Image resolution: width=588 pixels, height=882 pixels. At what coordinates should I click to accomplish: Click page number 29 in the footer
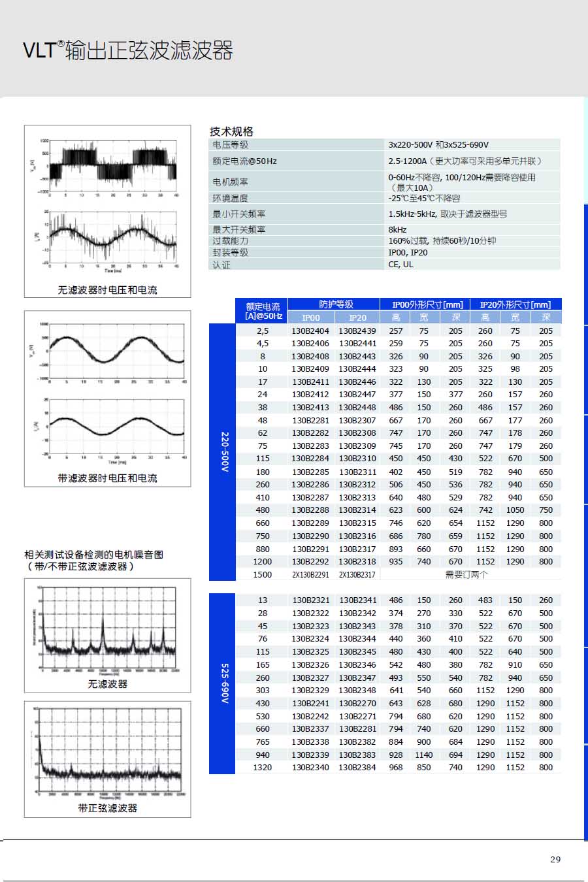(x=555, y=859)
